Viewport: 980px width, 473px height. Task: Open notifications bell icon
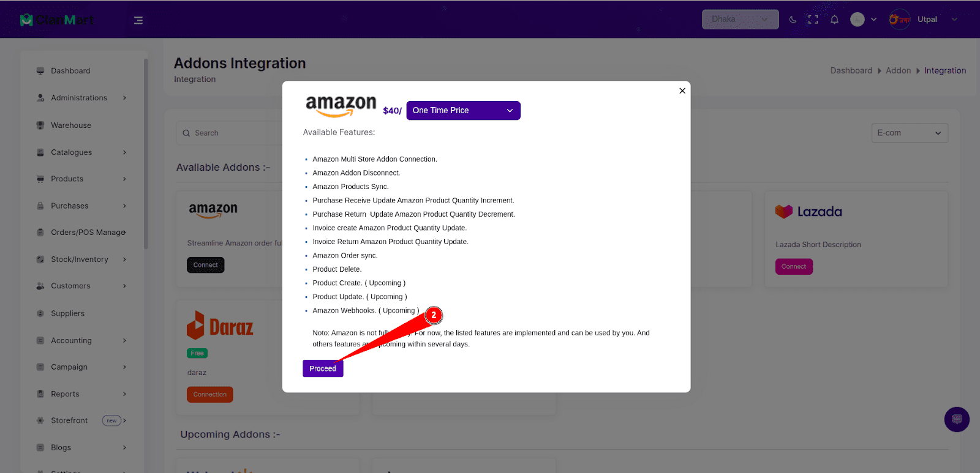(x=834, y=20)
